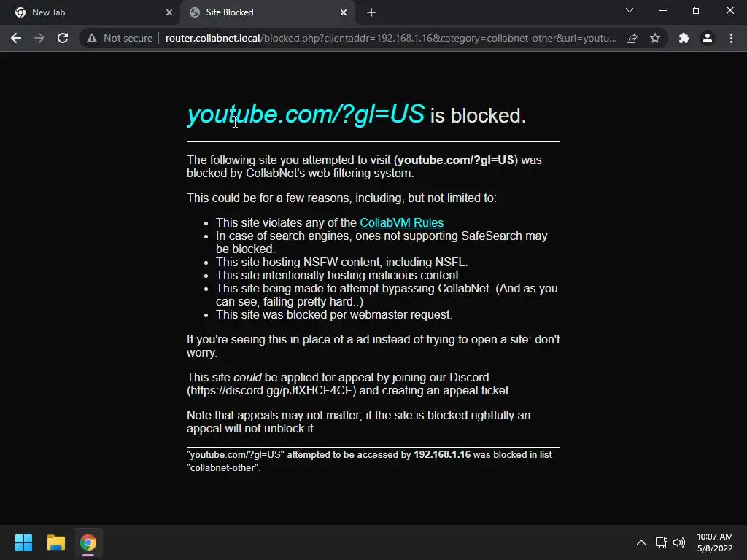
Task: Click the IP address 192.168.1.16 text
Action: (x=442, y=455)
